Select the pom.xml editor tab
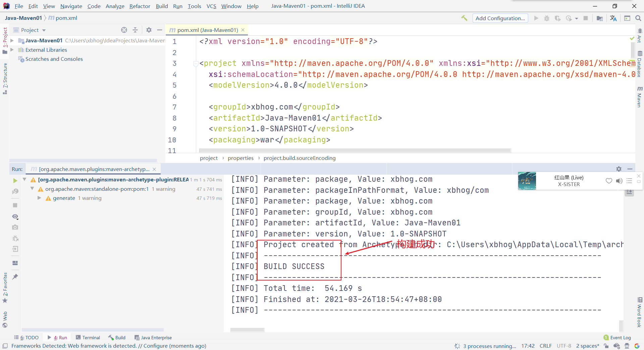 tap(207, 30)
